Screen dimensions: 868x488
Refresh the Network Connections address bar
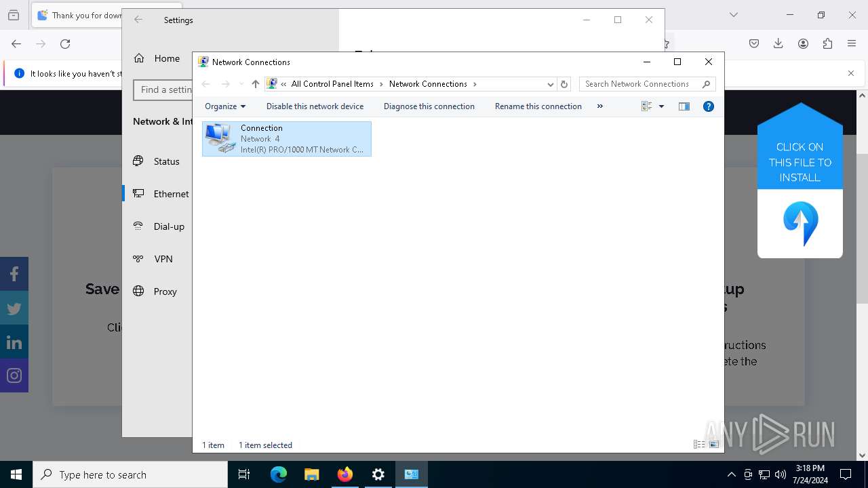564,85
